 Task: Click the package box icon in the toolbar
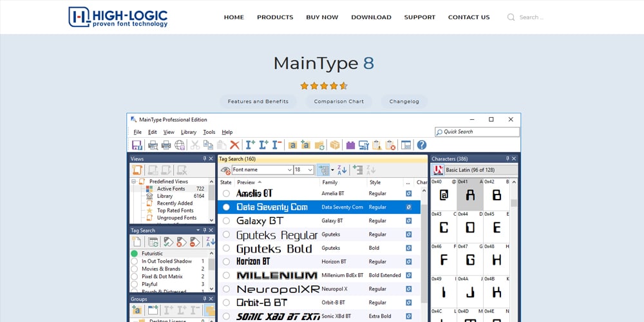pos(335,145)
